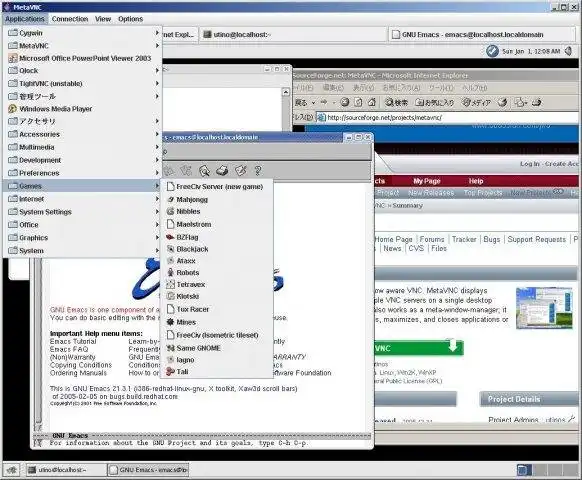Click the MetaVNC screenshot thumbnail
The height and width of the screenshot is (480, 582).
click(x=544, y=308)
